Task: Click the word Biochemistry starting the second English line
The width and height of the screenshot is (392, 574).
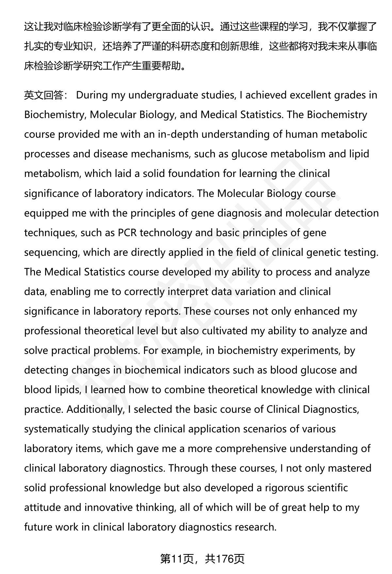Action: click(x=55, y=115)
